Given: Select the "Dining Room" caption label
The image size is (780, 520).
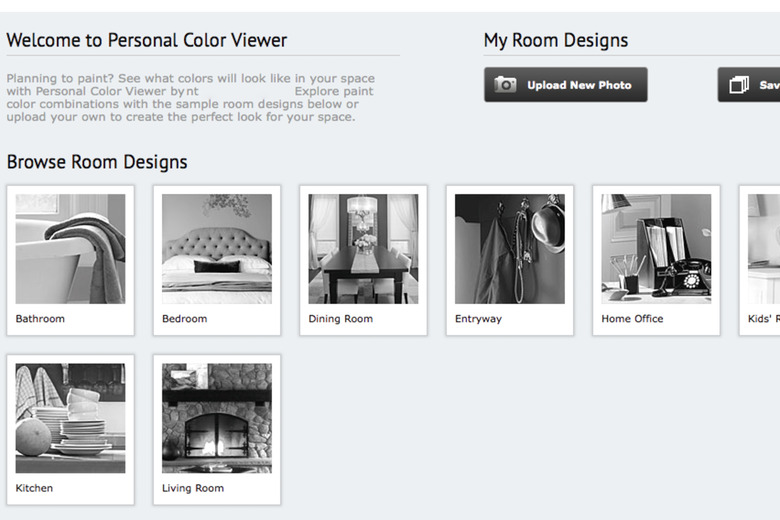Looking at the screenshot, I should pos(340,319).
